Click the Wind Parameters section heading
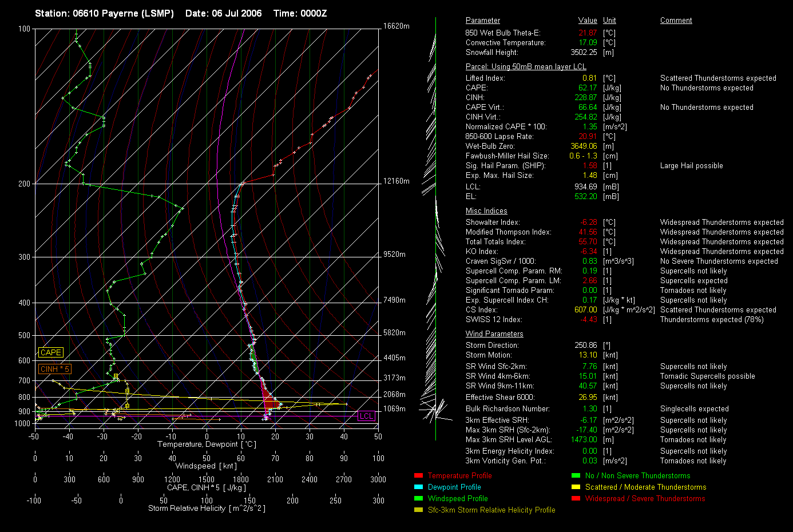The height and width of the screenshot is (532, 793). click(494, 334)
